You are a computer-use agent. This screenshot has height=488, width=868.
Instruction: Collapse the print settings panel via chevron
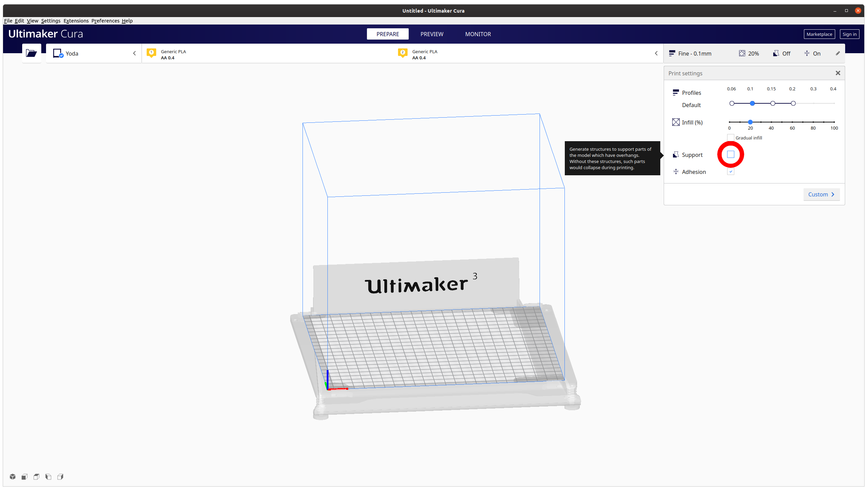tap(657, 53)
